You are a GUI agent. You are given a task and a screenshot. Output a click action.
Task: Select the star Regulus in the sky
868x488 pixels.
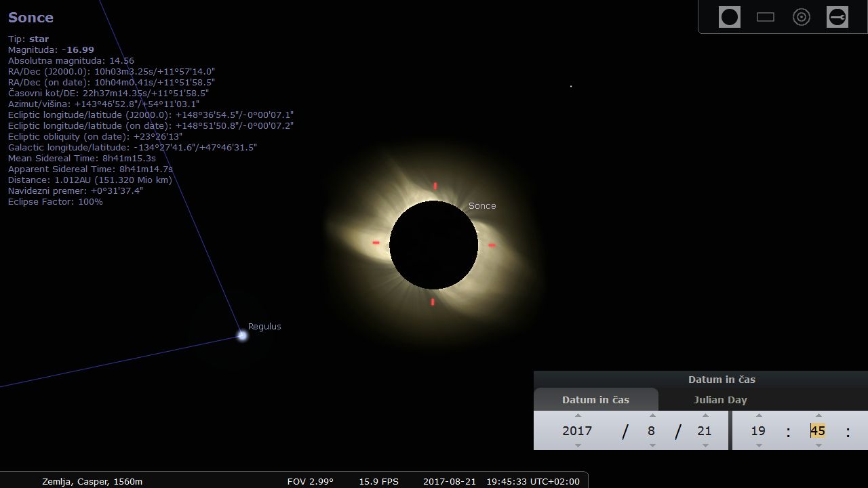click(x=242, y=335)
